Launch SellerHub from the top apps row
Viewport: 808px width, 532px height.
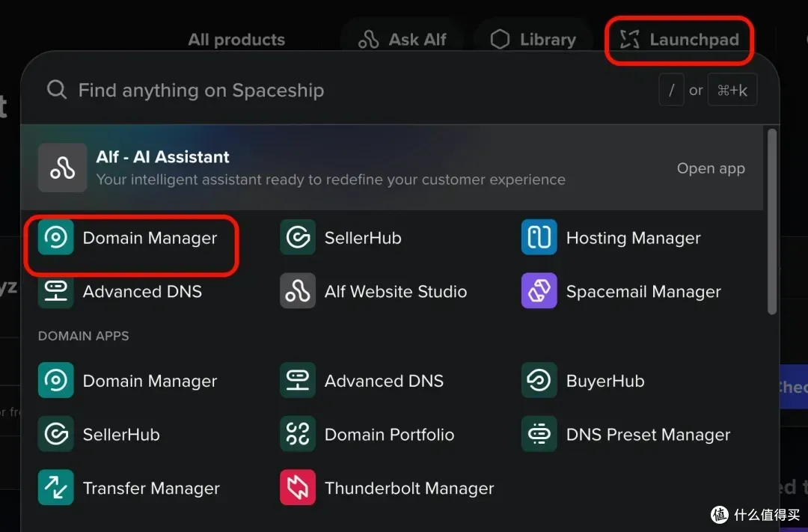[298, 238]
